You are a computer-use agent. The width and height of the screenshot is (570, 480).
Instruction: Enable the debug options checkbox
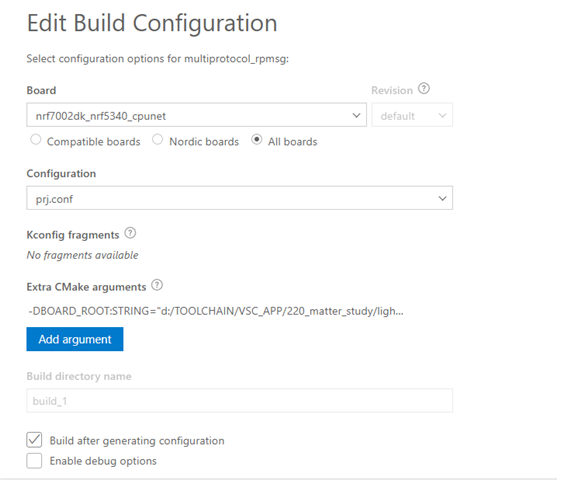coord(34,461)
